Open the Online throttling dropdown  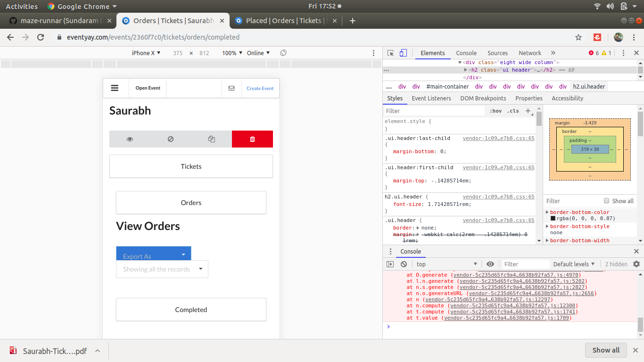(x=258, y=53)
